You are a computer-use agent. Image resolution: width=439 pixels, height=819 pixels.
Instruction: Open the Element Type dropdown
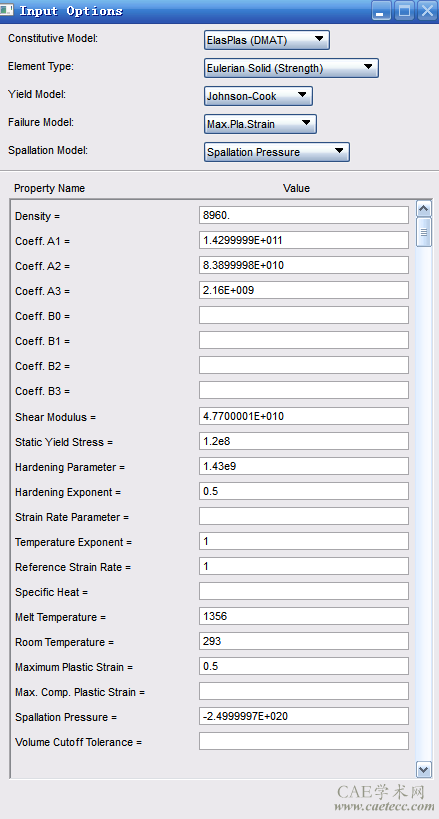click(291, 68)
